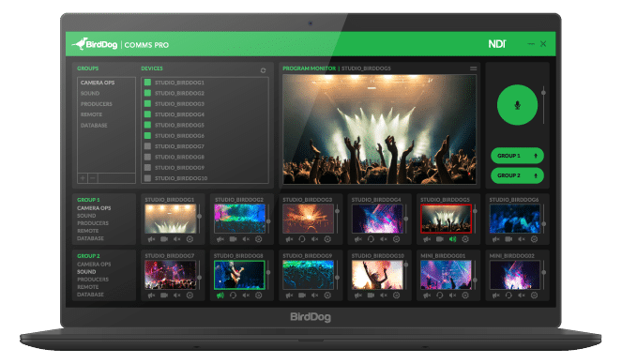The height and width of the screenshot is (364, 622).
Task: Click the headset icon under MINI_BIRDDOG02
Action: point(508,296)
